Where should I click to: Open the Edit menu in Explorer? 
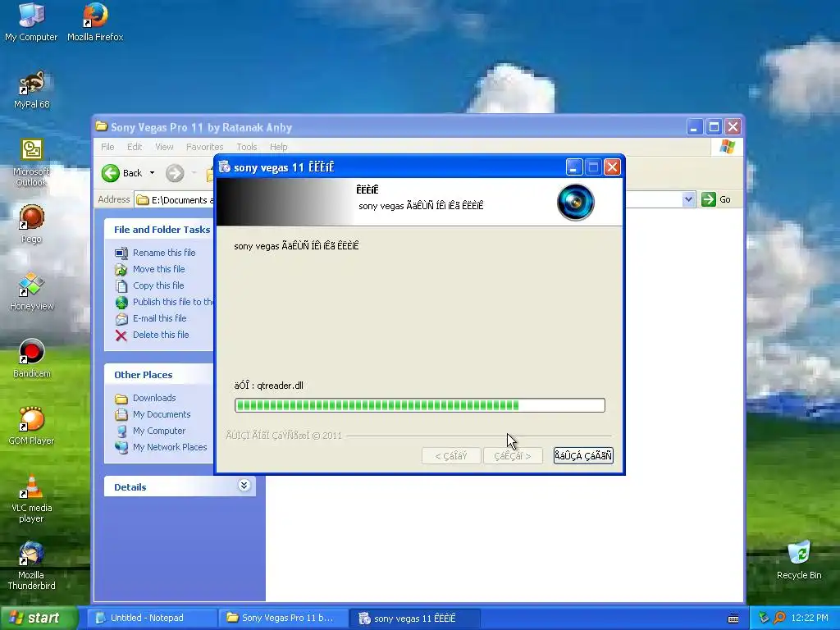click(x=135, y=147)
